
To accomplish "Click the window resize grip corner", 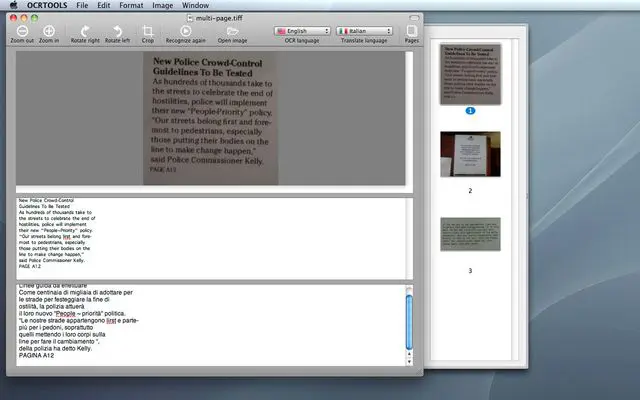I will tap(419, 372).
